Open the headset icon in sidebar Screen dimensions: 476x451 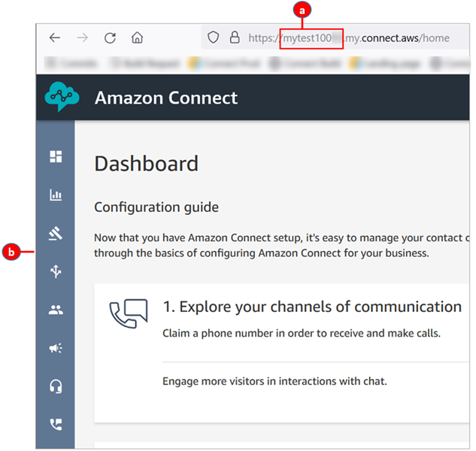point(56,386)
